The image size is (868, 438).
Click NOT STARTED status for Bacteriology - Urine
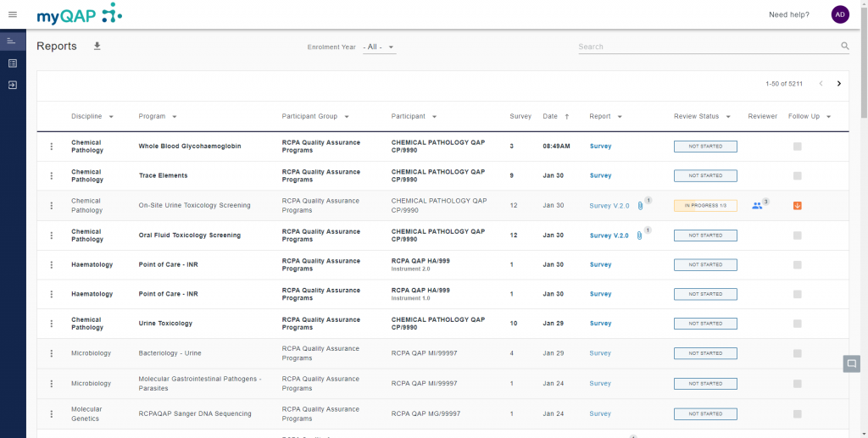click(x=705, y=353)
